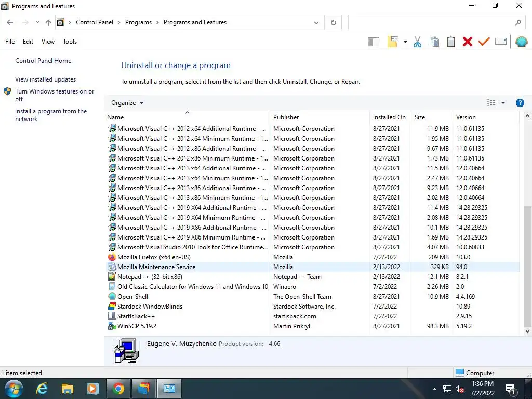Click the Open-Shell settings shell icon in toolbar
This screenshot has height=399, width=532.
521,42
